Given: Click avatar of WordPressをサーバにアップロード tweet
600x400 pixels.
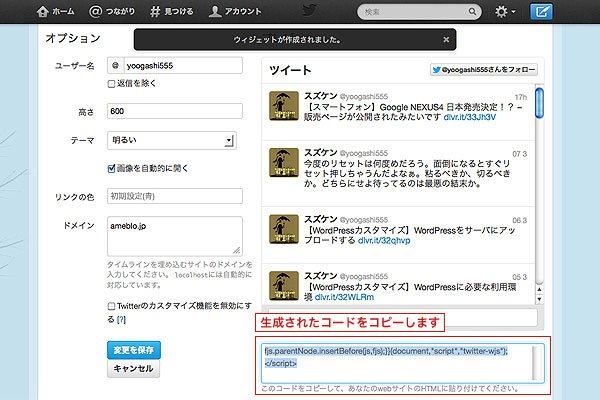Looking at the screenshot, I should point(284,229).
